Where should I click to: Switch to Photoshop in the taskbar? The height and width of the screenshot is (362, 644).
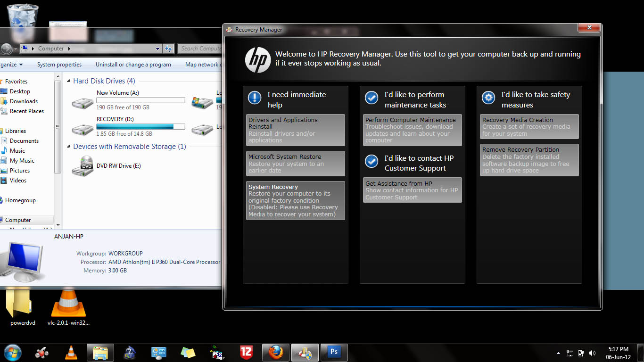(x=334, y=352)
